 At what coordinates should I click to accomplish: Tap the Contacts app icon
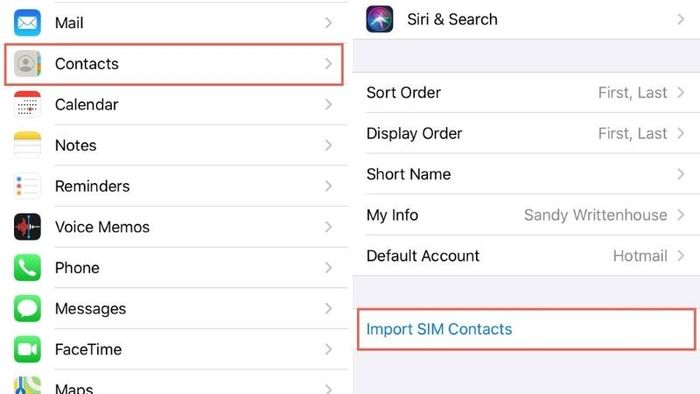(x=27, y=63)
